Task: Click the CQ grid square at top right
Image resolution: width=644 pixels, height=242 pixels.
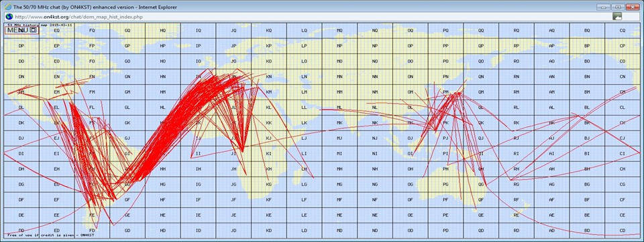Action: click(x=623, y=30)
